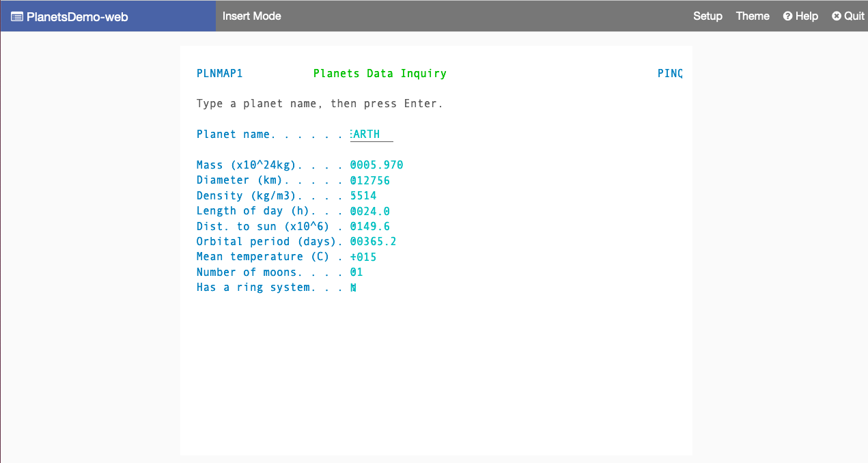Image resolution: width=868 pixels, height=463 pixels.
Task: Click the Orbital period value 00365.2
Action: pyautogui.click(x=374, y=242)
